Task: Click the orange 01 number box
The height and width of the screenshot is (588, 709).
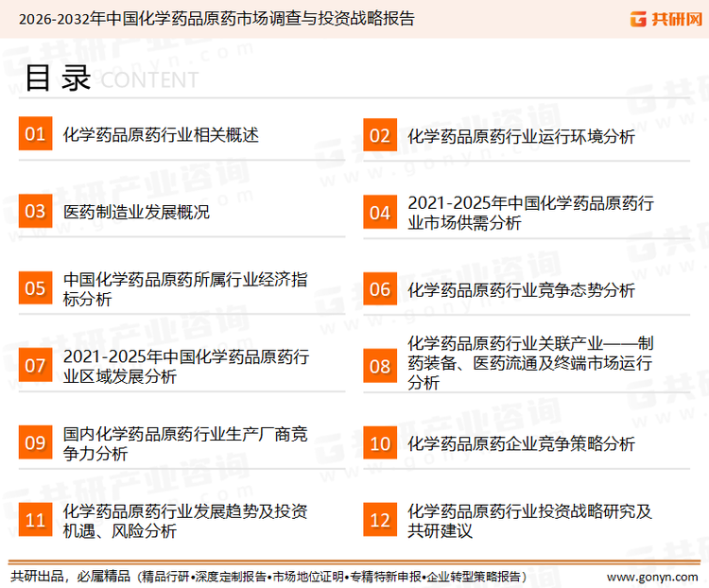Action: point(35,133)
